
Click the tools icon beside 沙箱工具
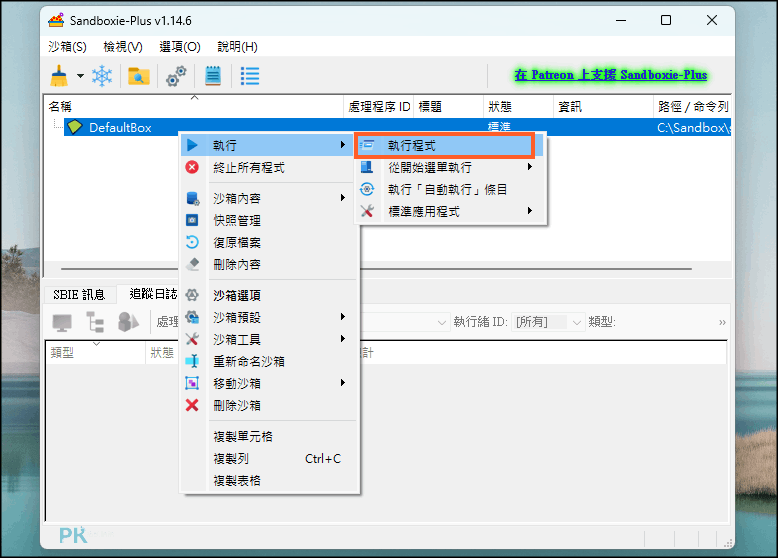pyautogui.click(x=192, y=339)
